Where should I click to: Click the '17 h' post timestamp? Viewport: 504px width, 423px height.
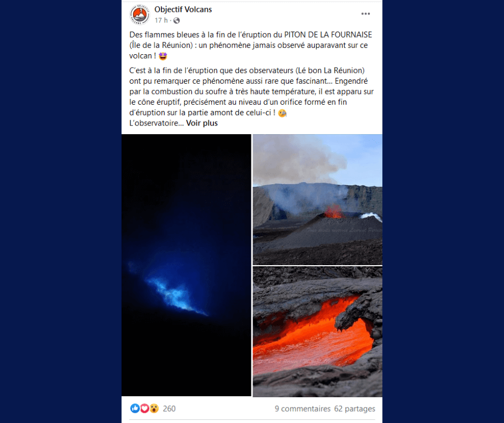point(161,20)
